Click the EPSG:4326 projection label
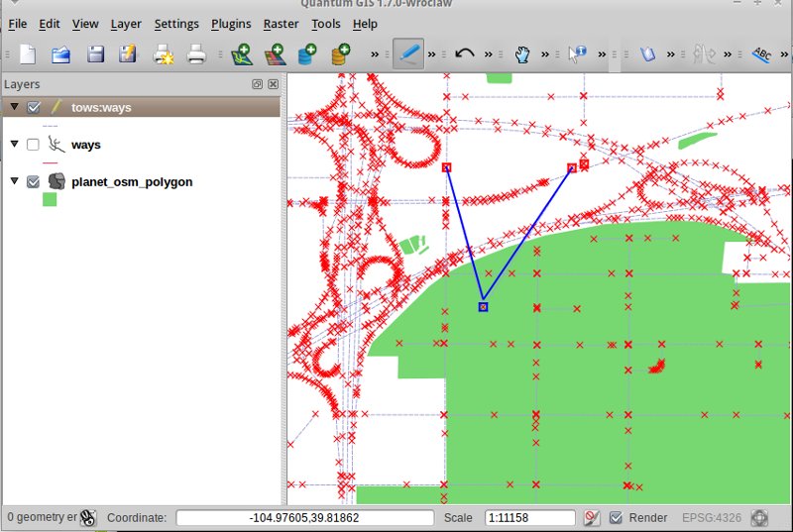The width and height of the screenshot is (793, 532). point(710,517)
